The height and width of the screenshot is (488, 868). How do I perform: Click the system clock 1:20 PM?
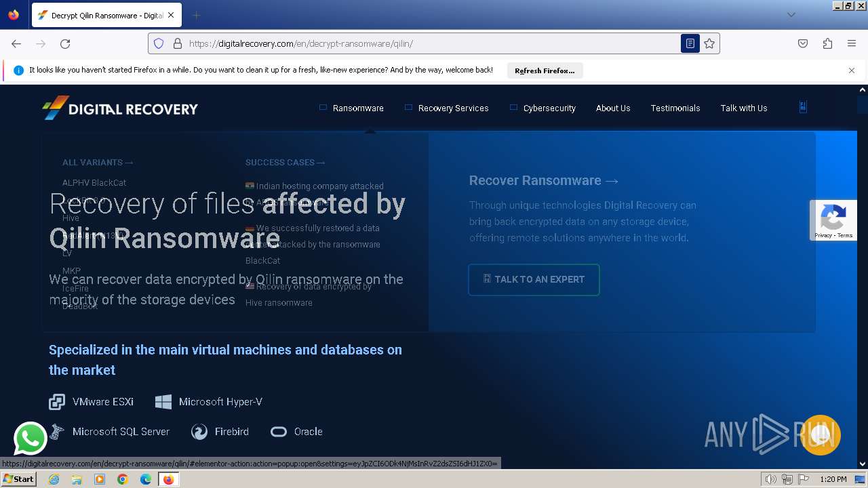(833, 479)
